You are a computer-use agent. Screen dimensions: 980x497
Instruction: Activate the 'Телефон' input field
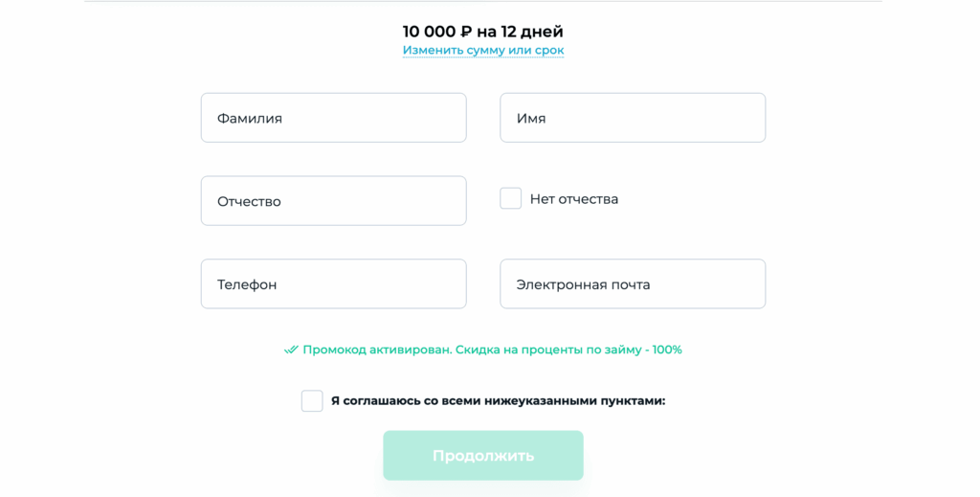pyautogui.click(x=333, y=284)
